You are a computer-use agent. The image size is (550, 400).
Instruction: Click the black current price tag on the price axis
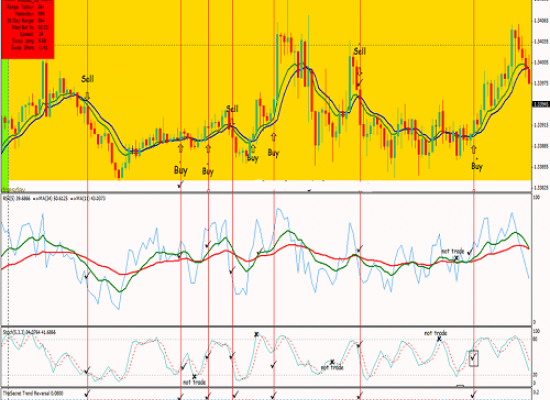(x=541, y=104)
